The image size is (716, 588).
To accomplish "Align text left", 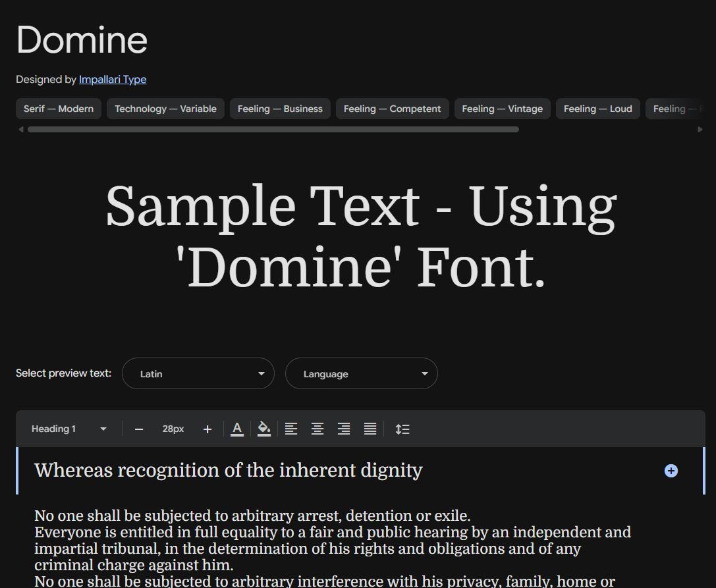I will tap(291, 429).
